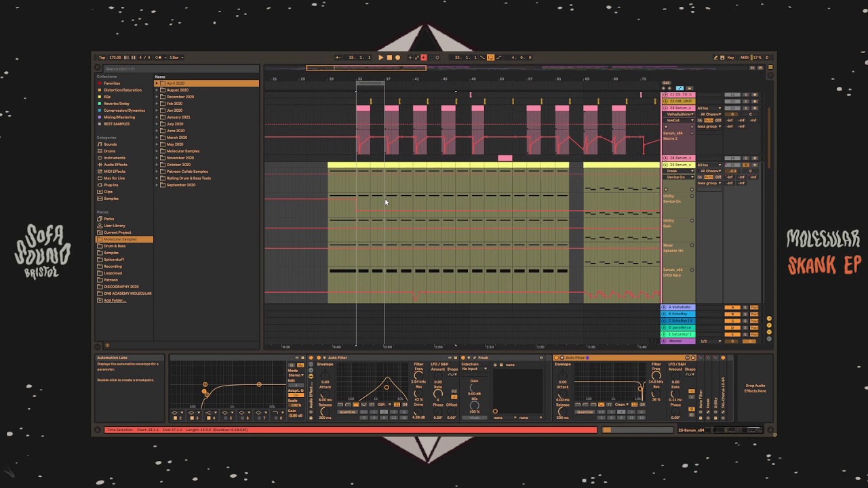Viewport: 868px width, 488px height.
Task: Unfold track 24 Serum_x
Action: tap(665, 158)
